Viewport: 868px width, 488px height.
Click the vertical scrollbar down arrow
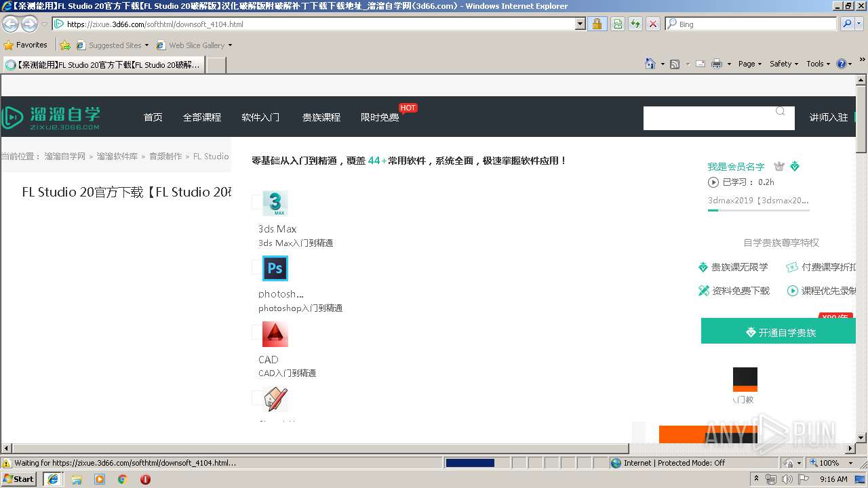tap(861, 438)
